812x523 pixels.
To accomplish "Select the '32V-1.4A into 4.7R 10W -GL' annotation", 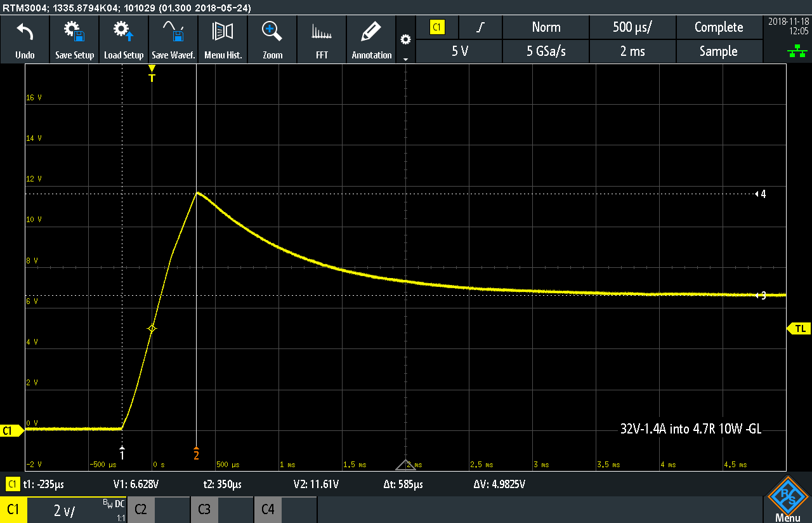I will [691, 428].
